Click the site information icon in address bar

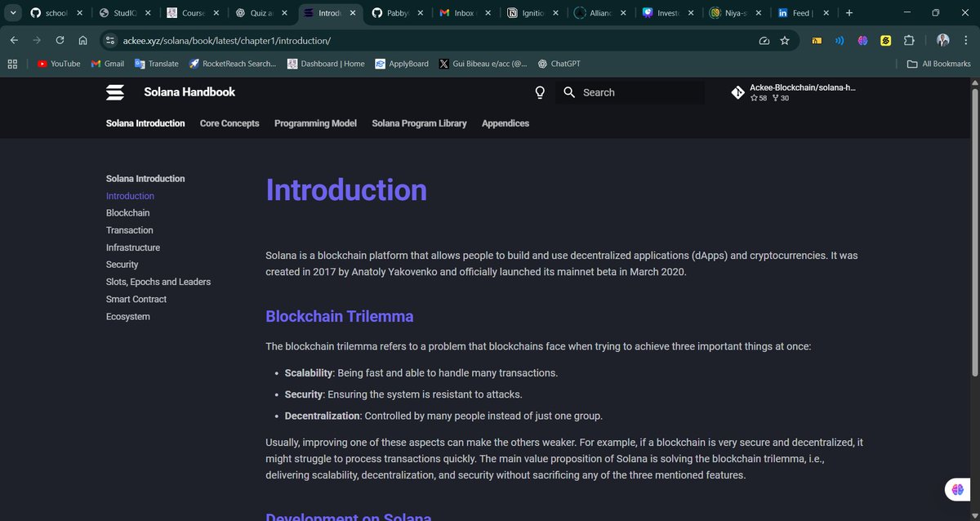pos(111,40)
